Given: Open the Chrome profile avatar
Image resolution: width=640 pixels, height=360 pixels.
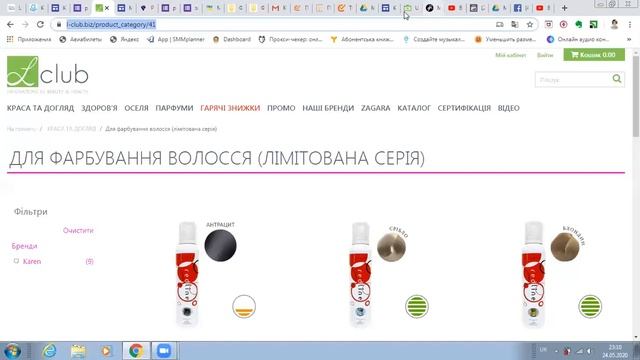Looking at the screenshot, I should [x=614, y=24].
